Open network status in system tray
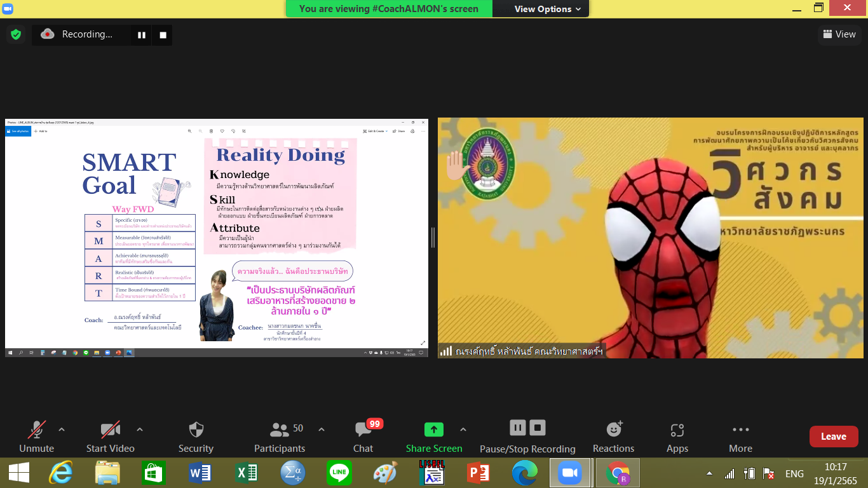Viewport: 868px width, 488px height. click(x=729, y=473)
